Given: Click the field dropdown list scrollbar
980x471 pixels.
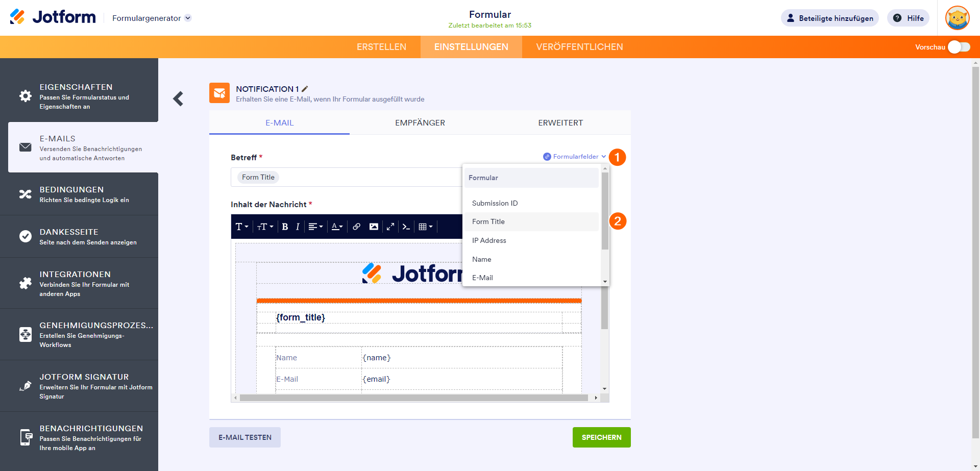Looking at the screenshot, I should coord(605,211).
